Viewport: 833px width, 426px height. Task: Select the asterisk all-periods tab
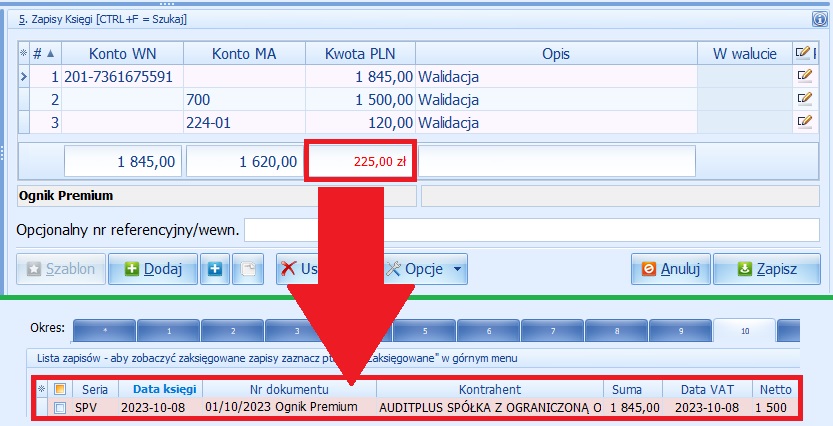[105, 330]
